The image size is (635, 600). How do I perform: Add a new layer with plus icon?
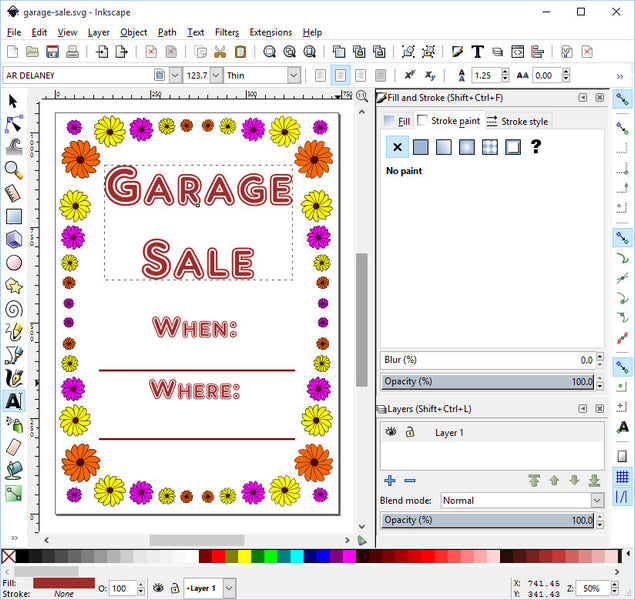point(390,481)
